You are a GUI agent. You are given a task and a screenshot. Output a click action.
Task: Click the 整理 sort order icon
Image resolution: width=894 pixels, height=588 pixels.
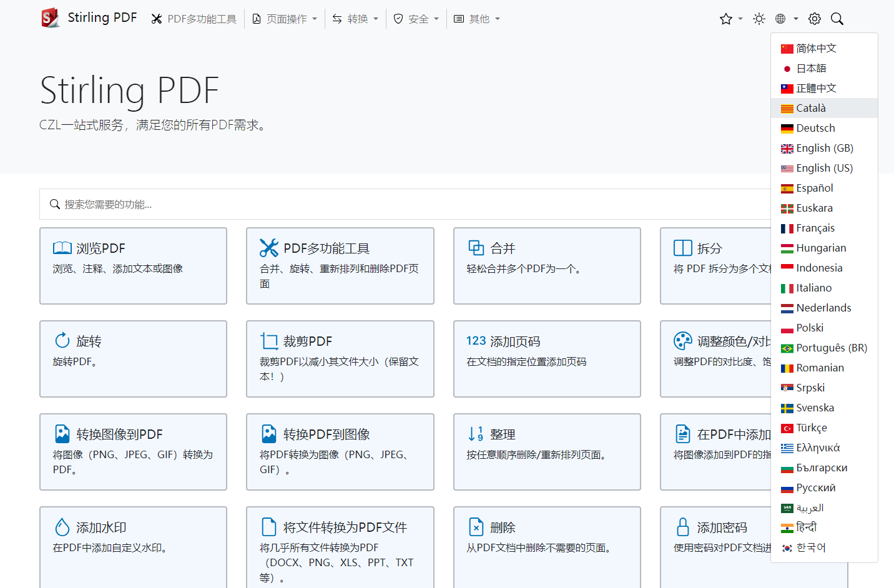pyautogui.click(x=476, y=433)
